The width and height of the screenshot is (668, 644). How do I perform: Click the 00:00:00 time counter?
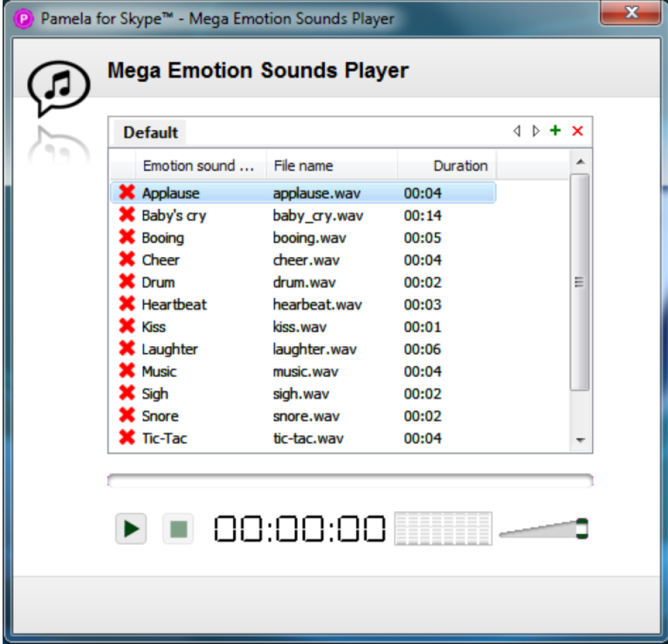[x=299, y=528]
